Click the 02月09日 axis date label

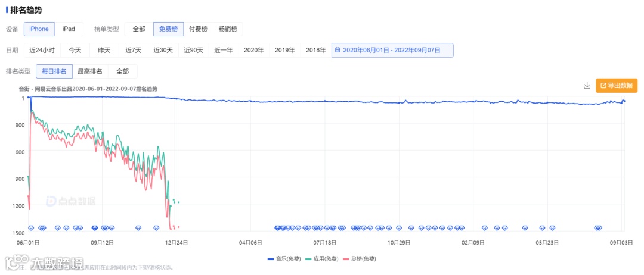473,243
